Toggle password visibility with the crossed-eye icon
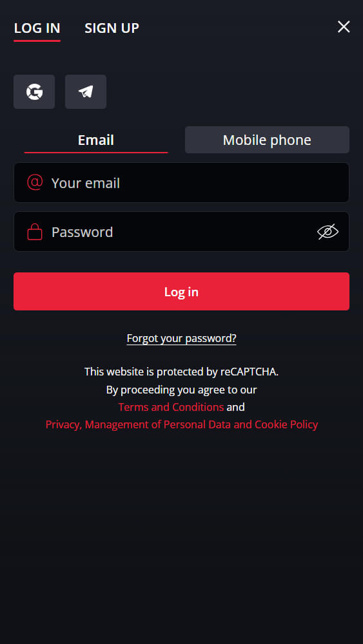The width and height of the screenshot is (363, 644). (x=328, y=232)
